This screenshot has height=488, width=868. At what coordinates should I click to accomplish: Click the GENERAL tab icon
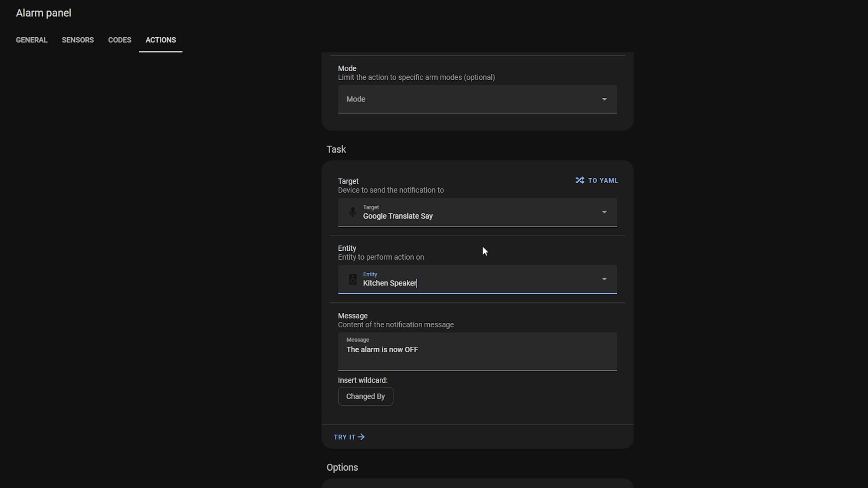pos(31,40)
